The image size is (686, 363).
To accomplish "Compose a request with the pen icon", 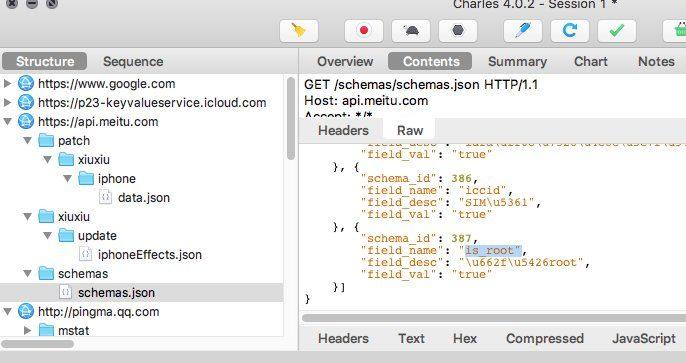I will click(523, 31).
